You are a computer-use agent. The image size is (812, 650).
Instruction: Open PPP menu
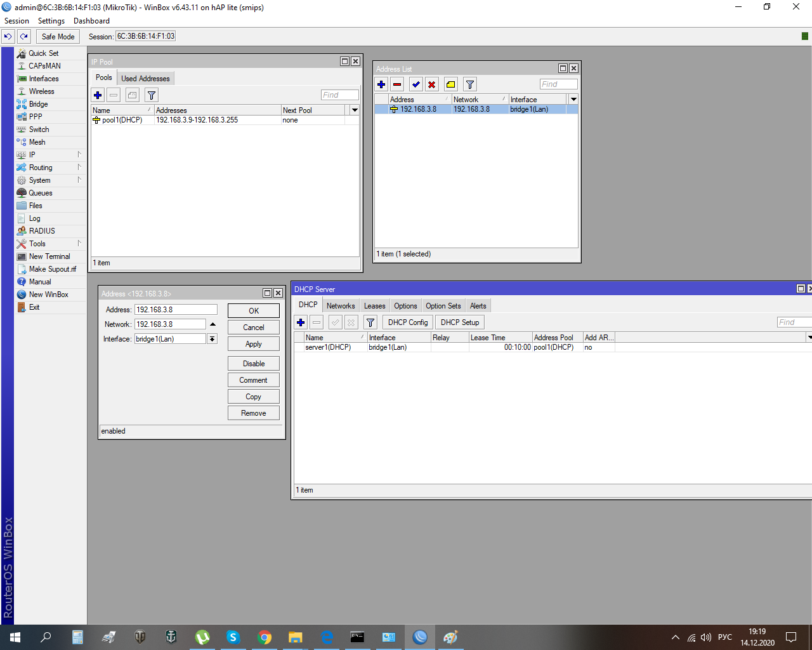(36, 117)
